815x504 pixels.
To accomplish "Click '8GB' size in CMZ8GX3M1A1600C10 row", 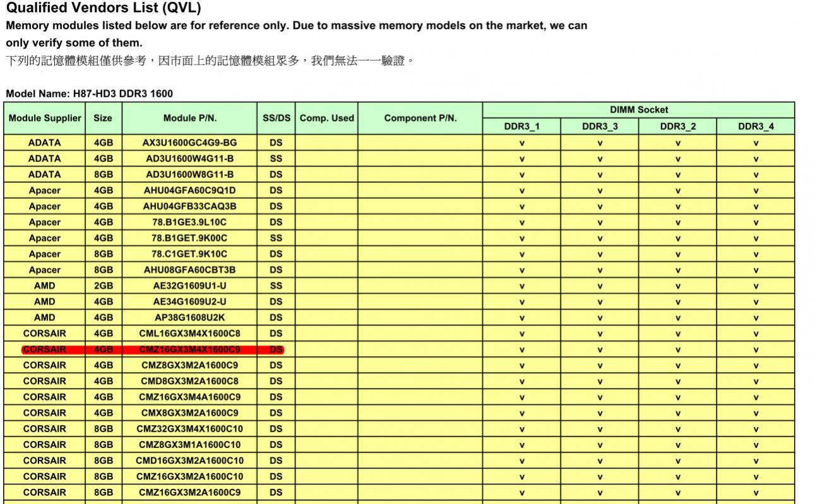I will [x=103, y=445].
